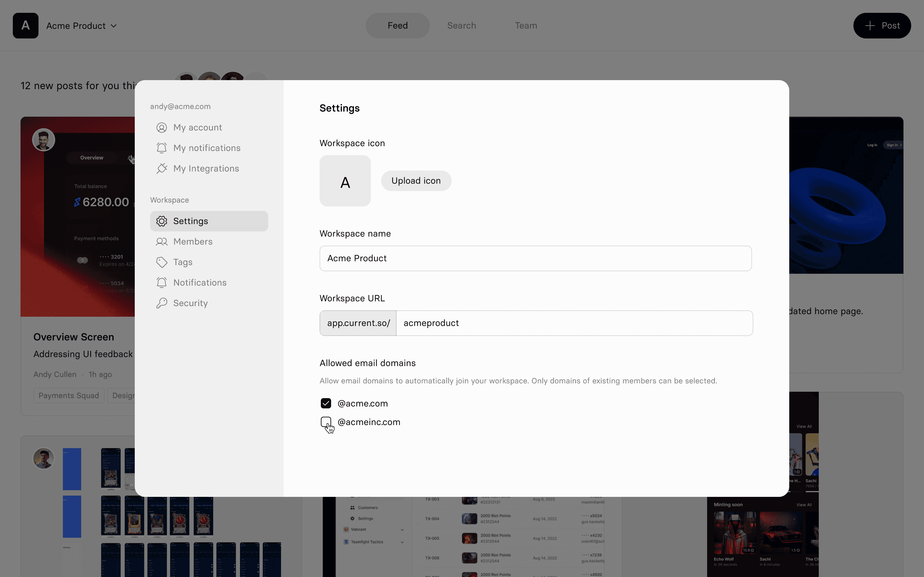Click the My notifications bell icon
Viewport: 924px width, 577px height.
161,148
